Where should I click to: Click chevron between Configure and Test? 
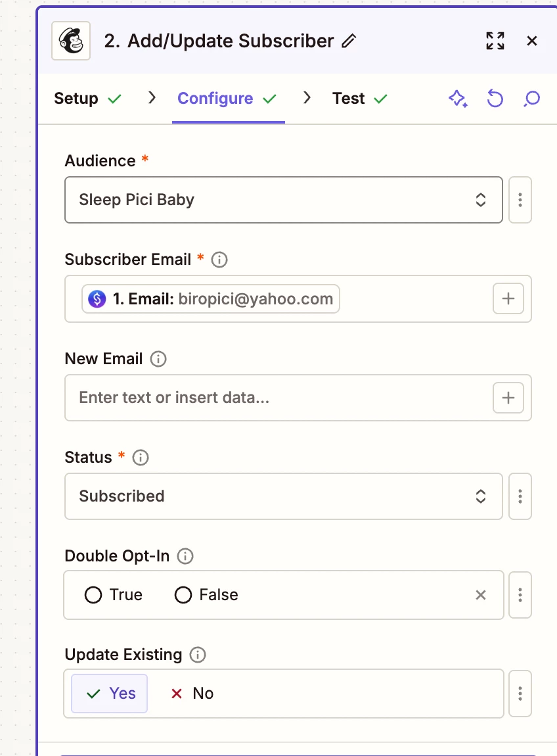point(307,98)
